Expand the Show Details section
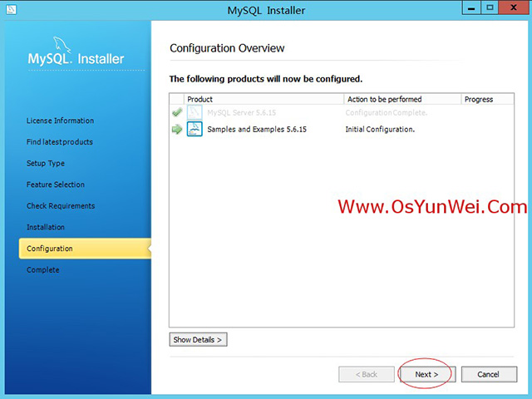This screenshot has height=399, width=532. (x=198, y=340)
